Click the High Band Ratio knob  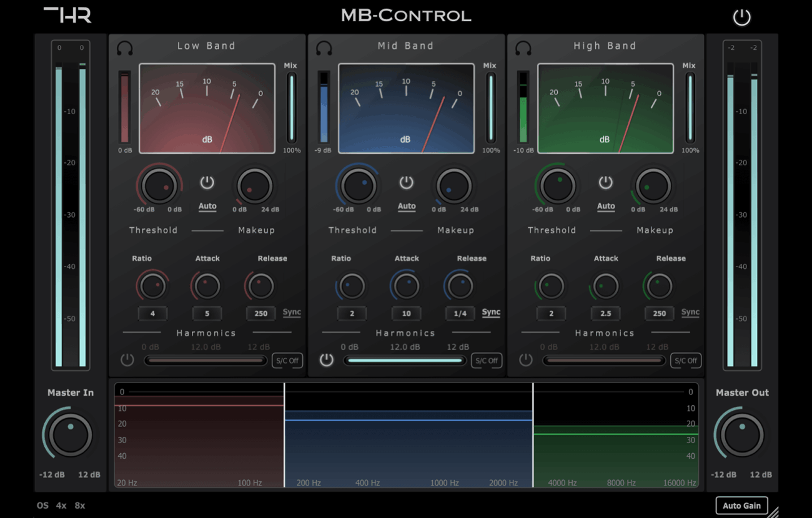point(551,286)
